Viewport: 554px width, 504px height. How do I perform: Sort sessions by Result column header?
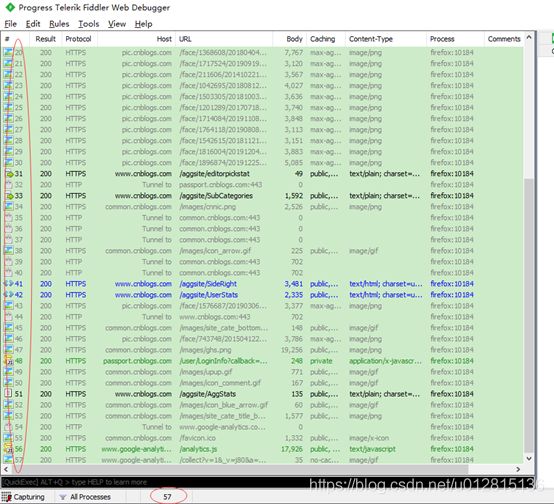click(x=46, y=39)
